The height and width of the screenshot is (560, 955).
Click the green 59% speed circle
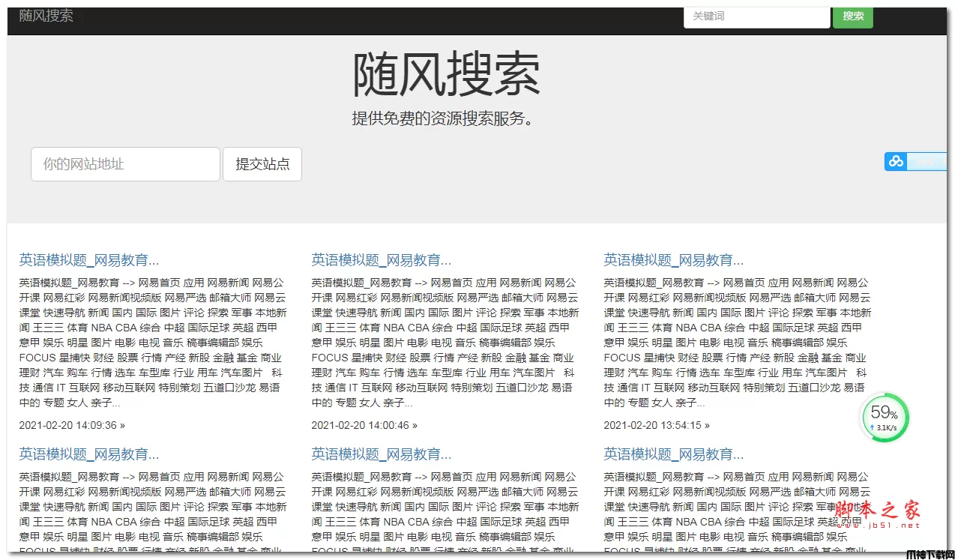(x=885, y=418)
